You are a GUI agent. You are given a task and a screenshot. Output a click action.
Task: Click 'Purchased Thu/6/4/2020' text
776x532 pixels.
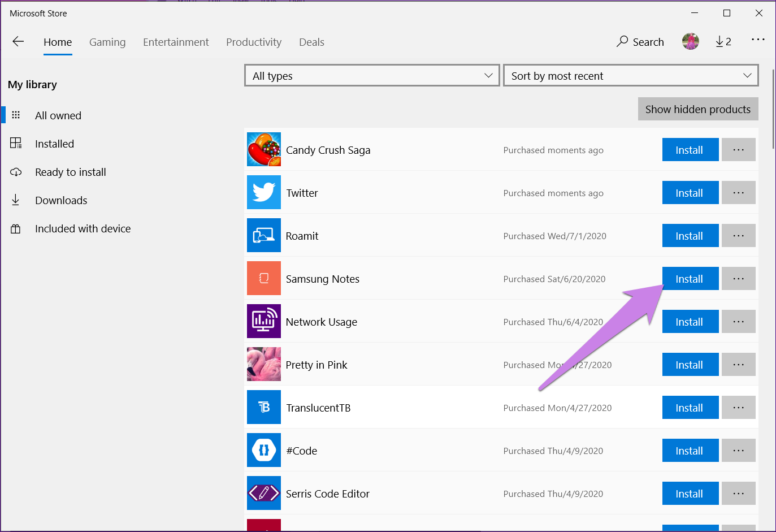click(553, 322)
